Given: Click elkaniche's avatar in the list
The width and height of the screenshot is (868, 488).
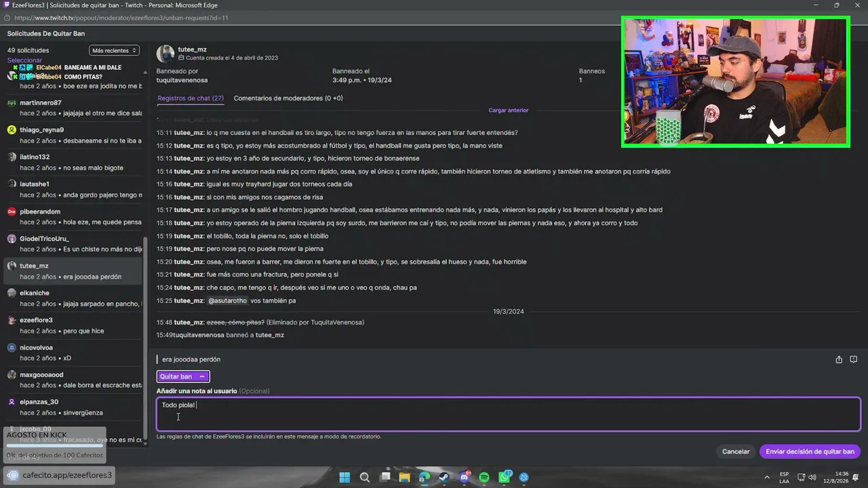Looking at the screenshot, I should click(12, 293).
